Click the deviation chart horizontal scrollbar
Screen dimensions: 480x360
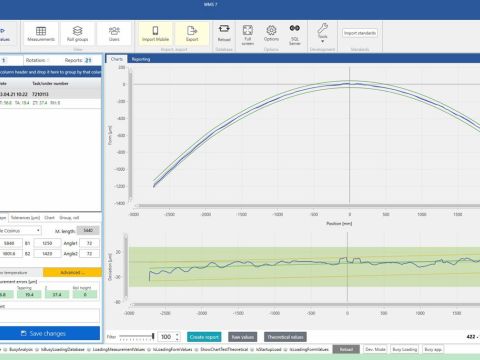pos(305,304)
